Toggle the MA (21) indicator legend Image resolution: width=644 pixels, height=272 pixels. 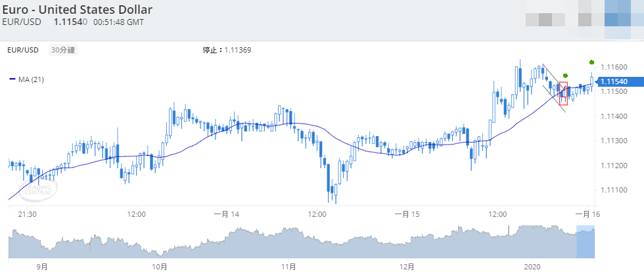26,79
